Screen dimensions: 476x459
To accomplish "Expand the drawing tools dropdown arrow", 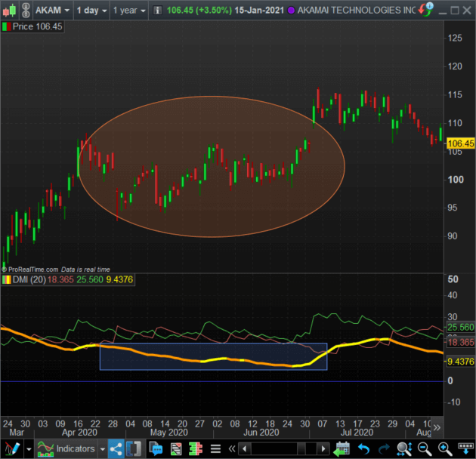I will [x=29, y=448].
